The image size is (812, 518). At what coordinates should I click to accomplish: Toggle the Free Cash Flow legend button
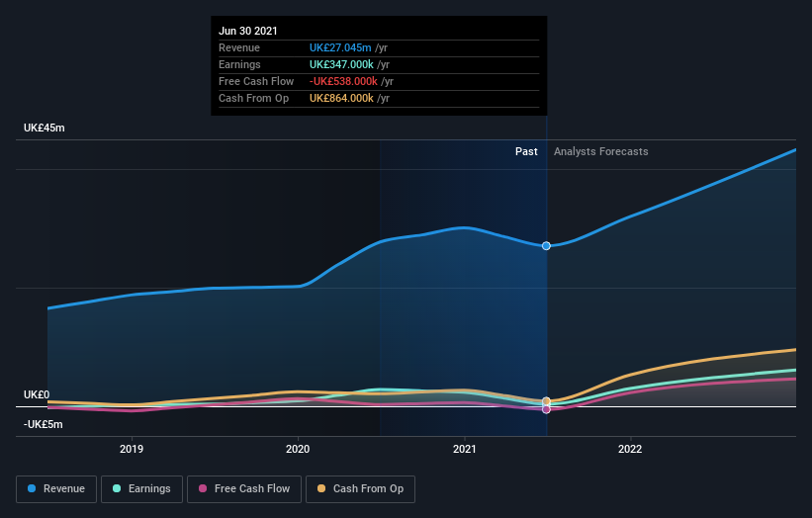pyautogui.click(x=244, y=489)
